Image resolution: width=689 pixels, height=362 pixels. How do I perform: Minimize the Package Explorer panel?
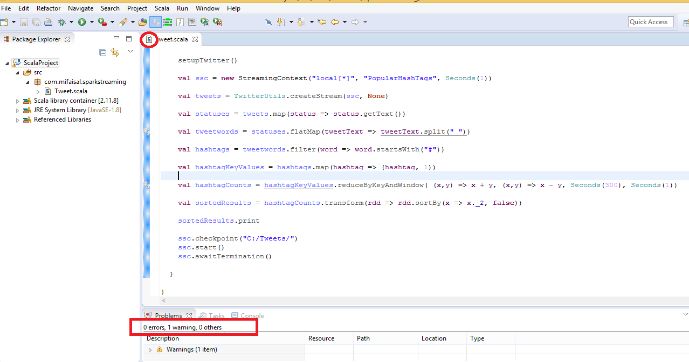(x=116, y=38)
